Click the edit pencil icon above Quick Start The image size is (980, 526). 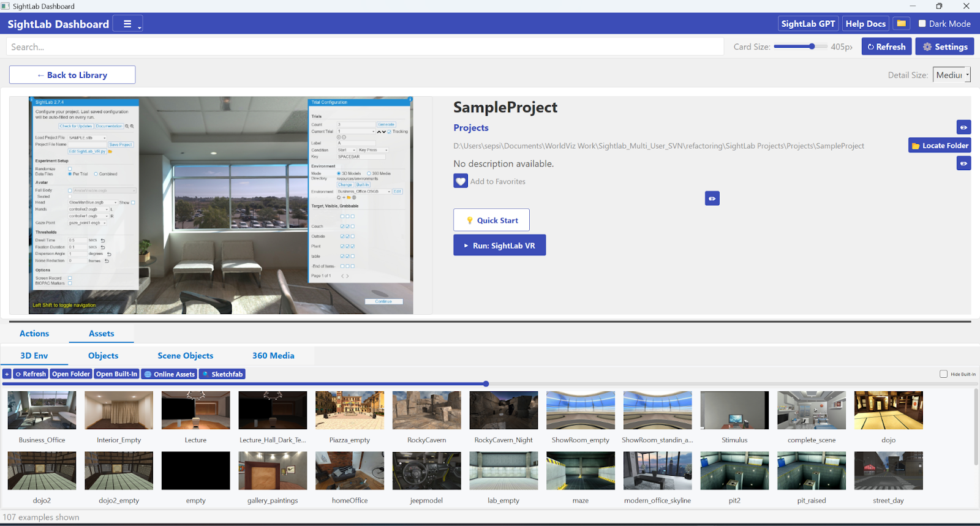click(x=712, y=198)
